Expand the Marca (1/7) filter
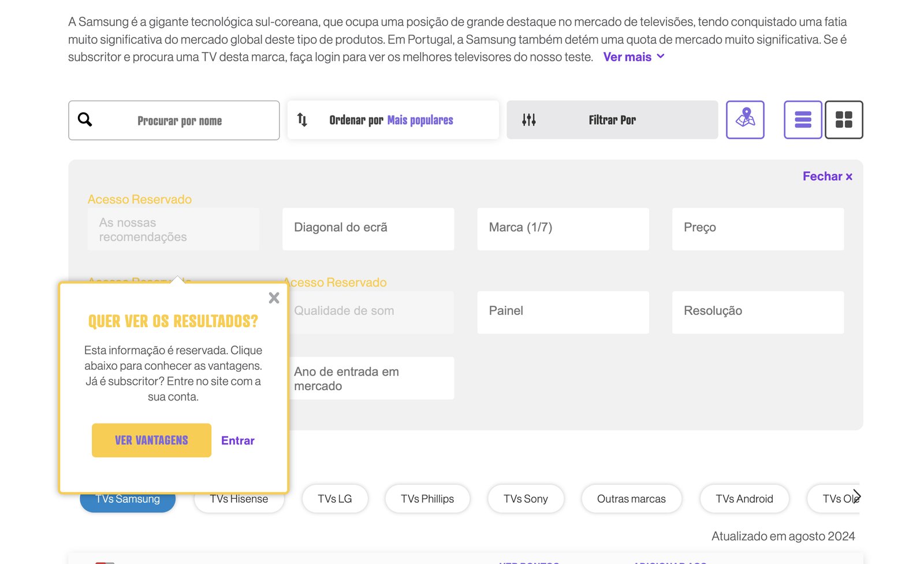Screen dimensions: 924x564 pyautogui.click(x=562, y=228)
